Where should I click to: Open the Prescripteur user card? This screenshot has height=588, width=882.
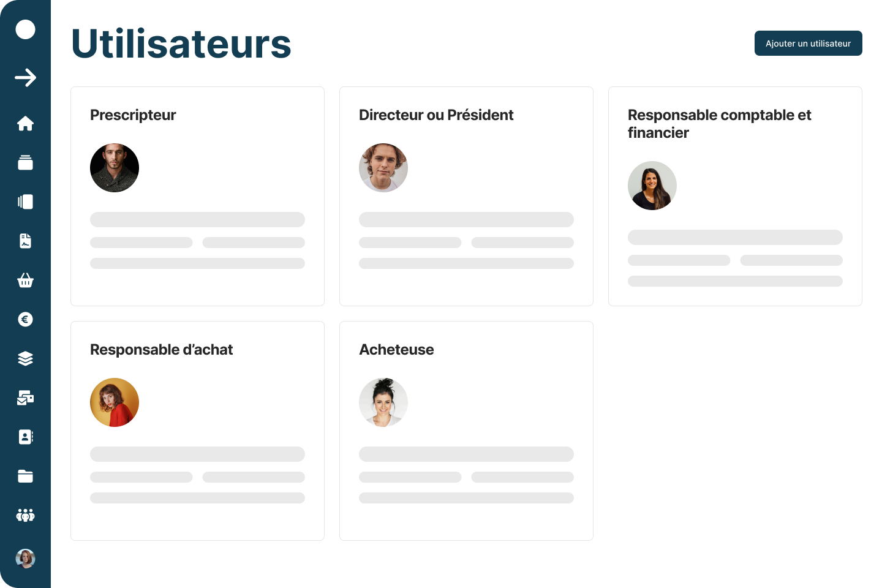click(197, 196)
